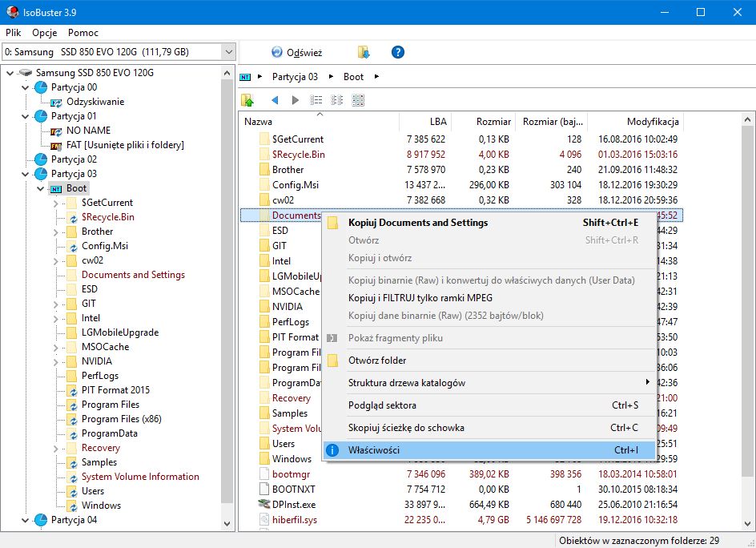
Task: Click the Refresh (Odśwież) icon
Action: point(277,52)
